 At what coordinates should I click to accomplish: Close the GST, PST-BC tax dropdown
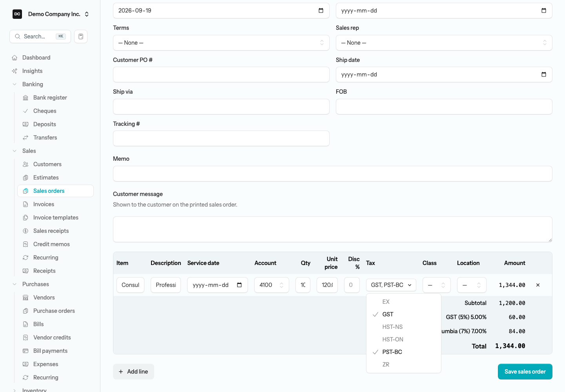[391, 285]
